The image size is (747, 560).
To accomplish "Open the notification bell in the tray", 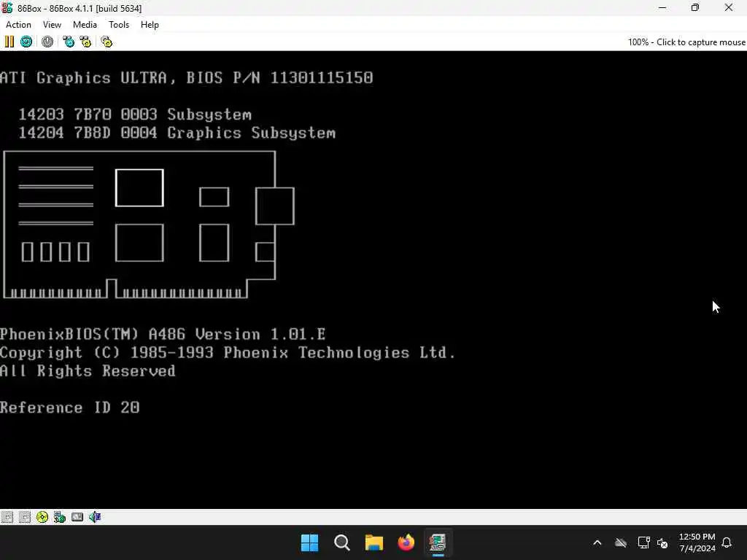I will click(727, 542).
